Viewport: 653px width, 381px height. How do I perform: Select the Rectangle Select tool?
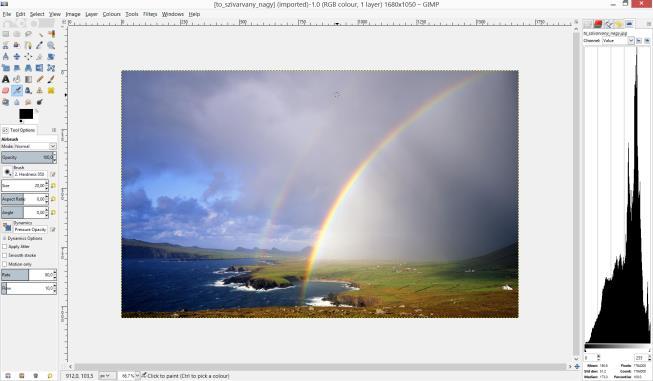click(5, 34)
